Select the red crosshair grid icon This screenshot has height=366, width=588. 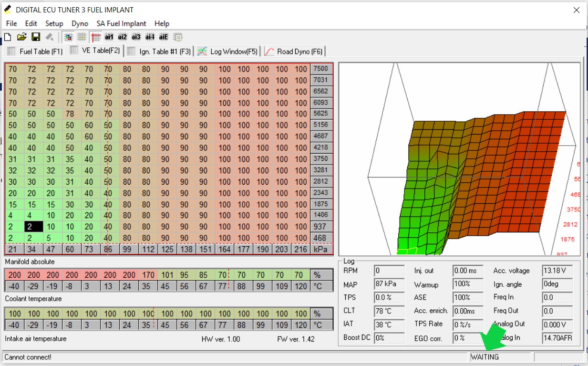[95, 37]
